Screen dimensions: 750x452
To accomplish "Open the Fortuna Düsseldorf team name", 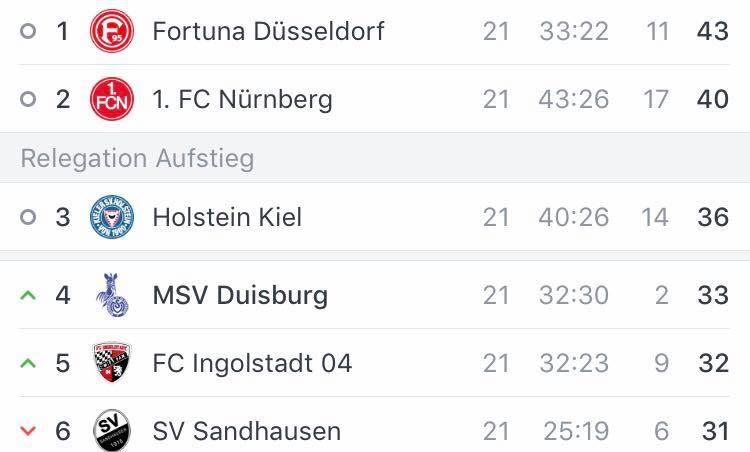I will pyautogui.click(x=268, y=31).
